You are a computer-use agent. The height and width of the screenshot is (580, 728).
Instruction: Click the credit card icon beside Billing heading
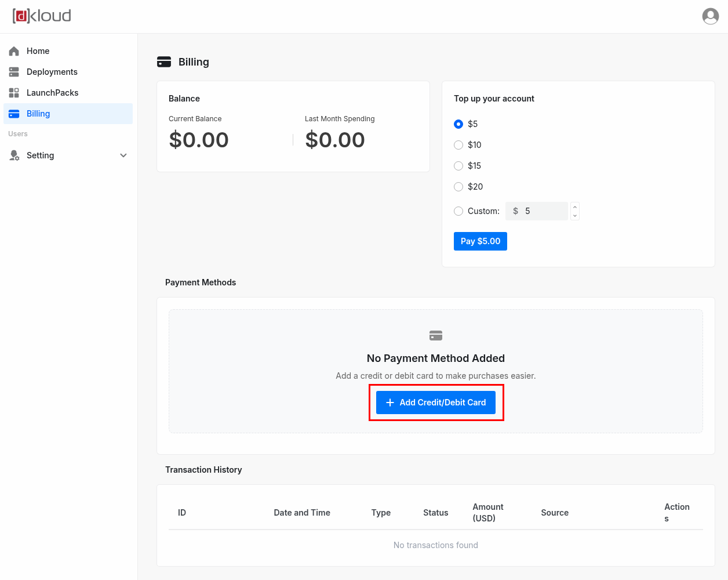(165, 61)
